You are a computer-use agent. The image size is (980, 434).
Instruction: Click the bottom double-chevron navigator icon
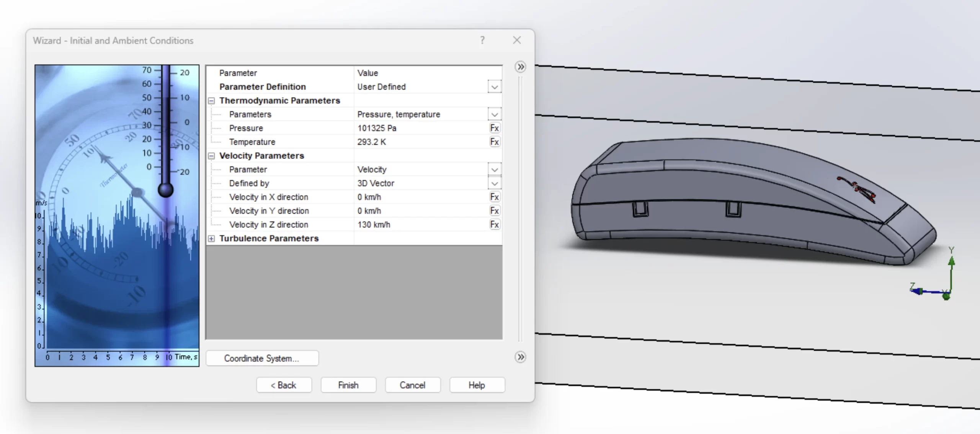520,357
